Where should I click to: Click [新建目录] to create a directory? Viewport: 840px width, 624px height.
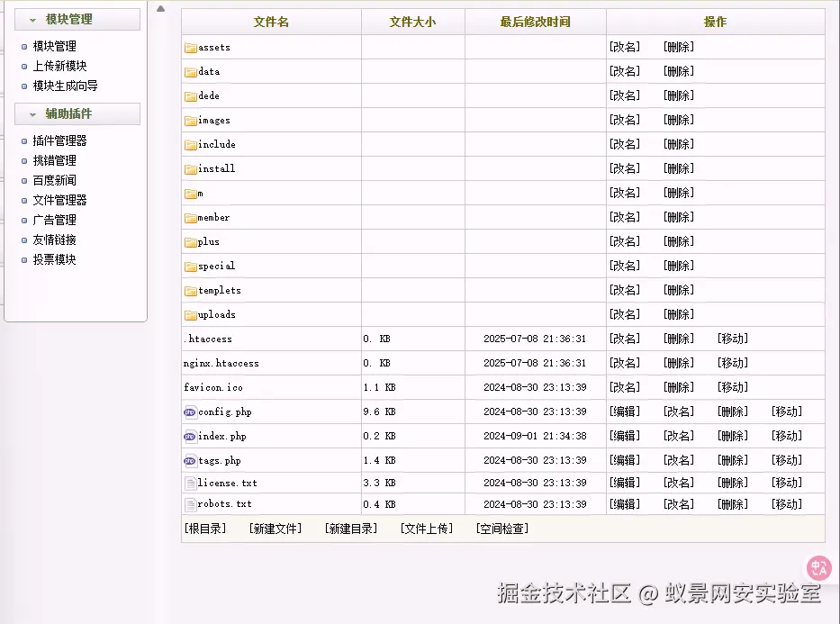point(351,529)
